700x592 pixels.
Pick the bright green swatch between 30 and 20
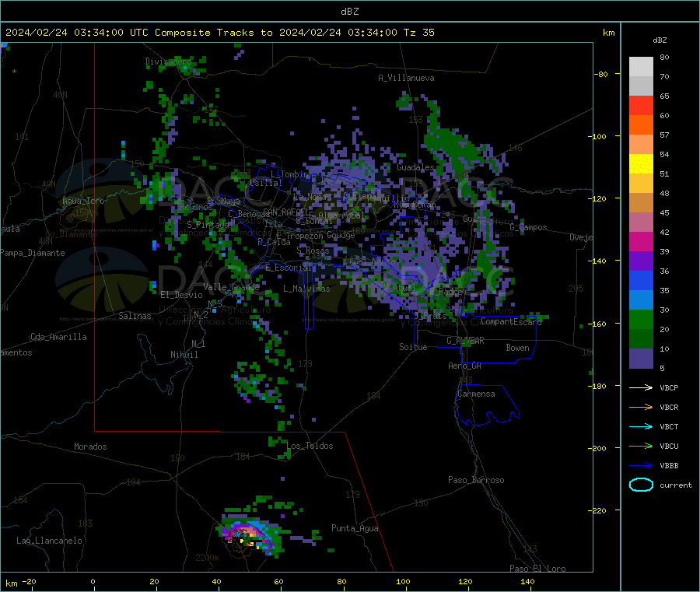coord(641,319)
